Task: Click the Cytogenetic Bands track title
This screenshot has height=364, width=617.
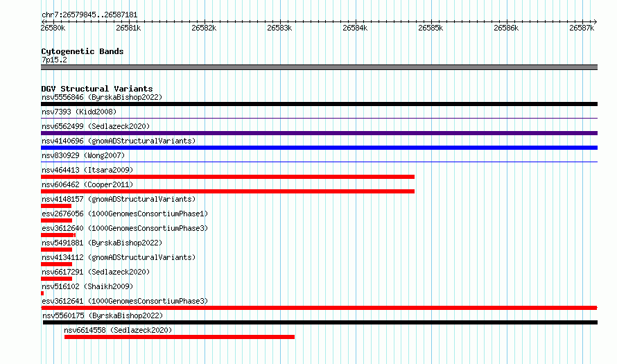Action: (82, 51)
